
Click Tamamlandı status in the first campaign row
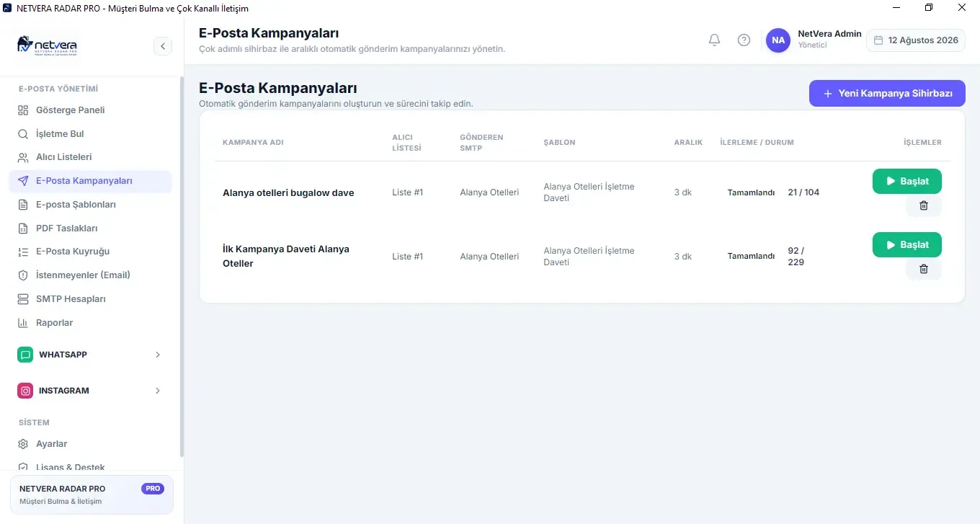coord(751,192)
